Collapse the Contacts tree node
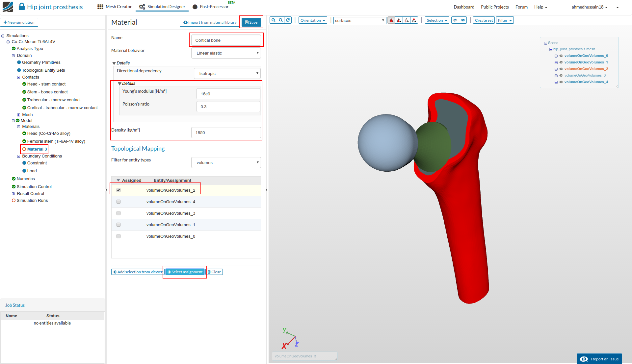Image resolution: width=632 pixels, height=364 pixels. [19, 78]
